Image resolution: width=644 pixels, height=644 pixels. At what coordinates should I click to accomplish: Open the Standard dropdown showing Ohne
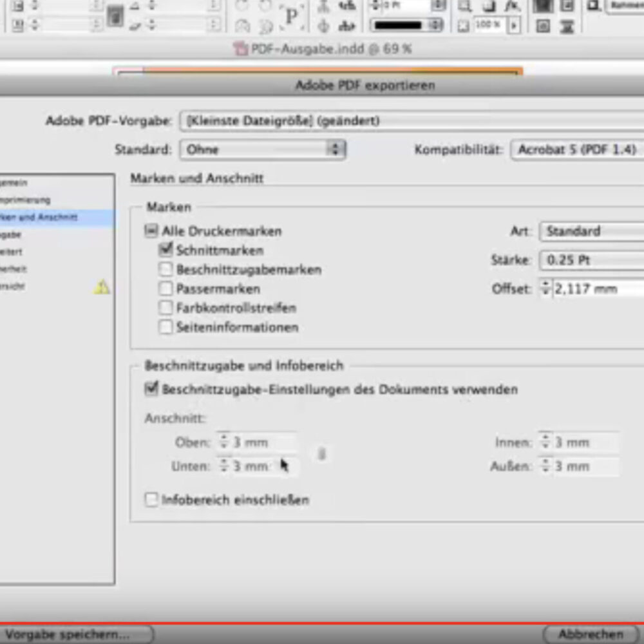pos(263,149)
